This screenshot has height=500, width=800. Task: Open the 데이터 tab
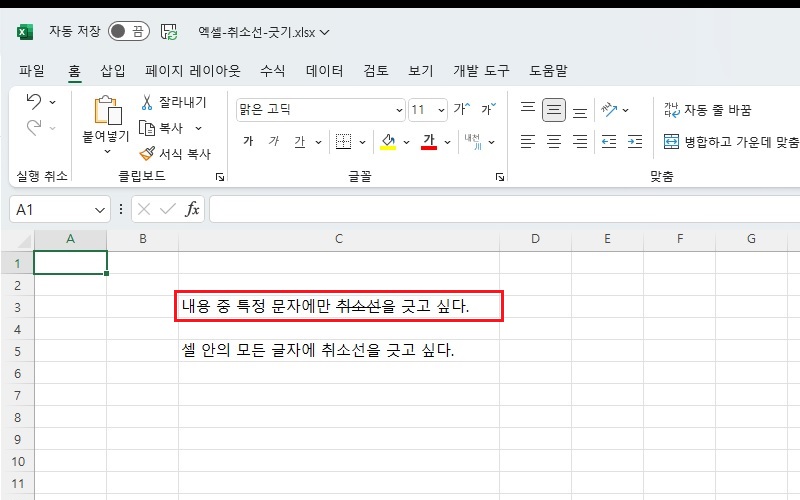324,70
